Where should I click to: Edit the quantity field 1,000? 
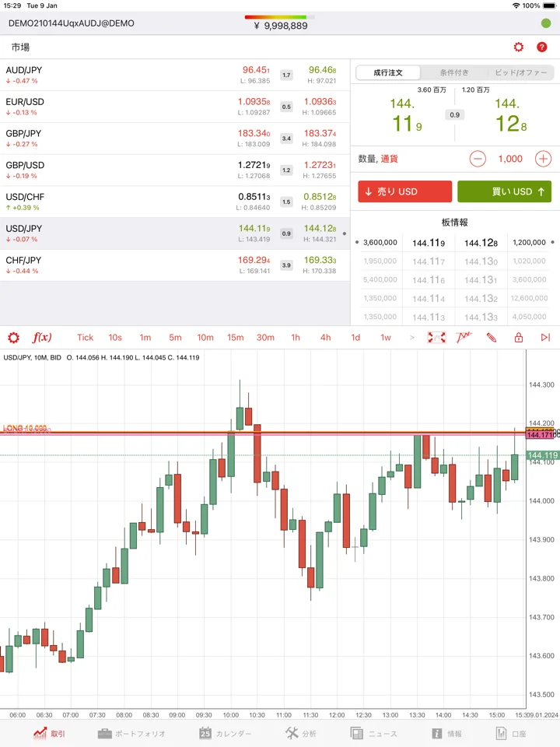(510, 159)
